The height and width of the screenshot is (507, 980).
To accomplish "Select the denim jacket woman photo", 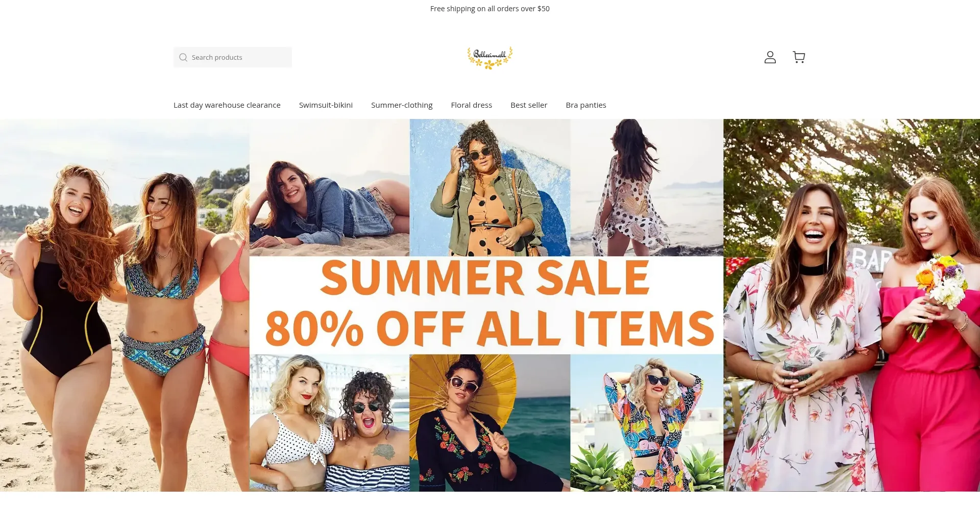I will [329, 187].
